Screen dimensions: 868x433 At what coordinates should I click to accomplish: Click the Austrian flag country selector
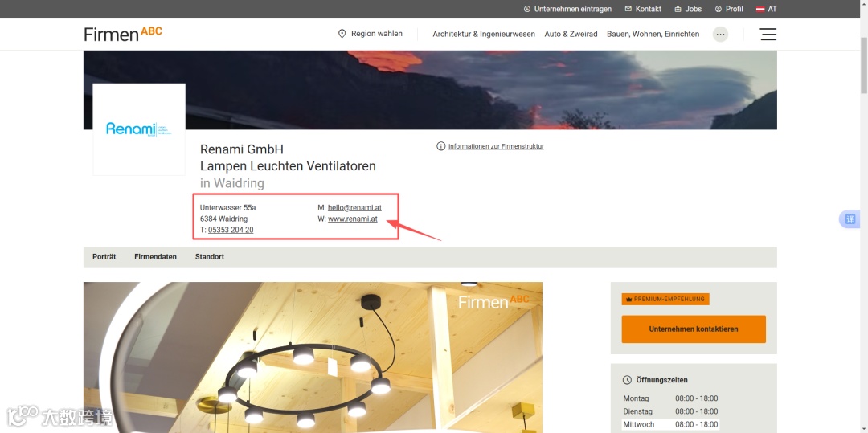pos(766,10)
